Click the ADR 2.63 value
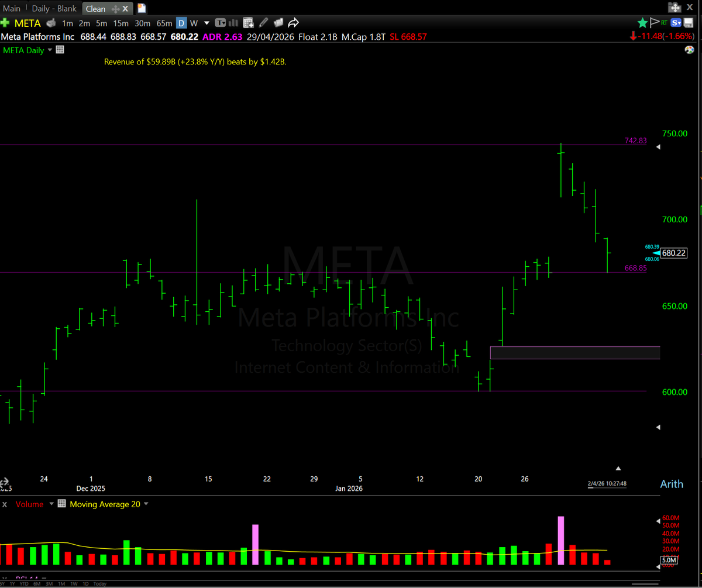Screen dimensions: 702x588 [x=222, y=37]
